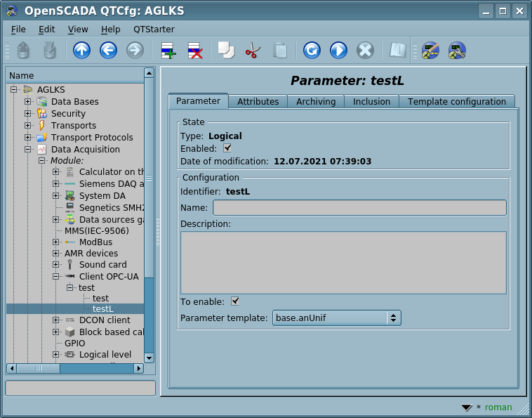Select the Security tree item
The height and width of the screenshot is (418, 532).
[68, 114]
